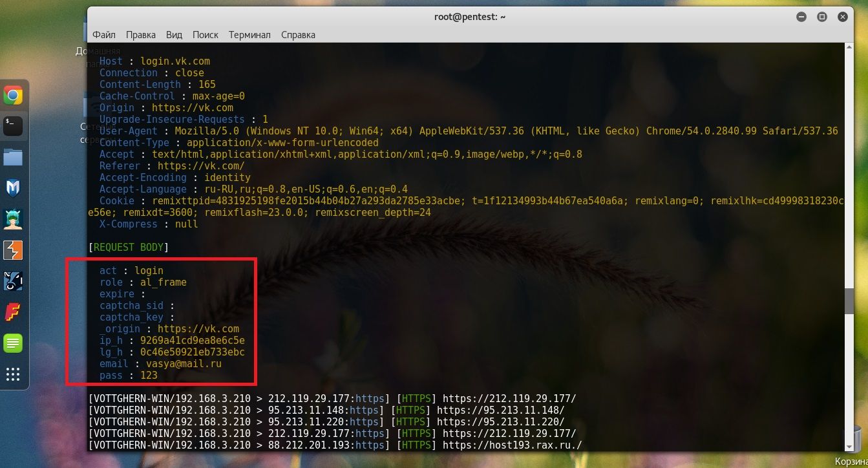Open the Файл menu
This screenshot has width=868, height=468.
[x=104, y=34]
